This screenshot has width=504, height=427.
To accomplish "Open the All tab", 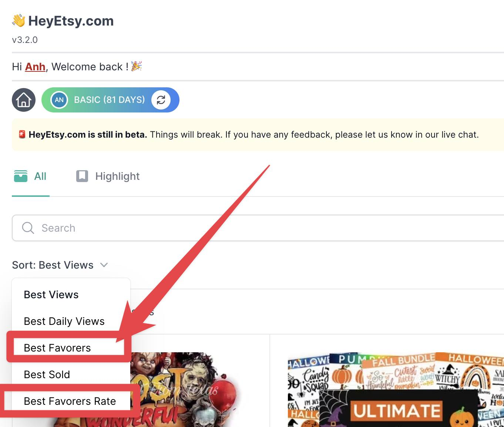I will click(x=30, y=176).
